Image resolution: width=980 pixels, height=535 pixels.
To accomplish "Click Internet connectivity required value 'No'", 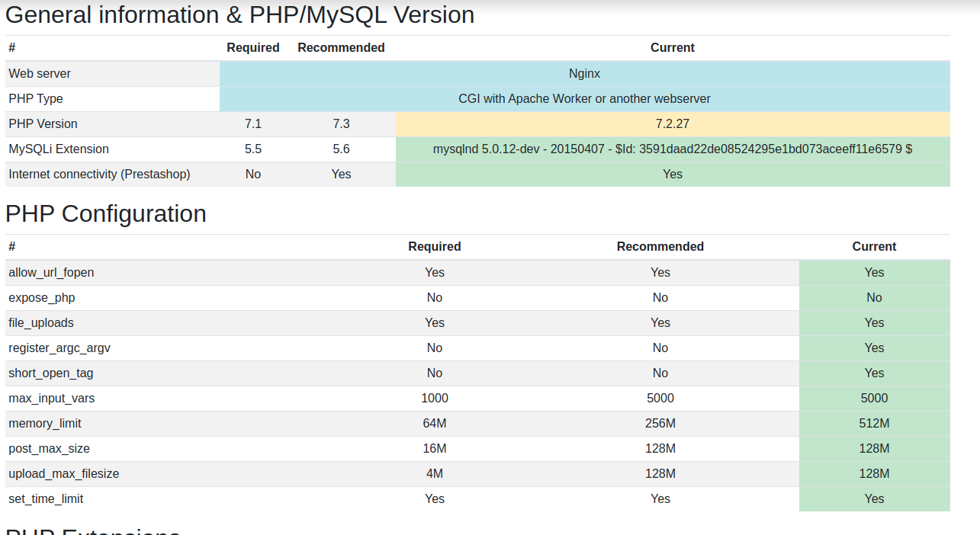I will (x=253, y=175).
